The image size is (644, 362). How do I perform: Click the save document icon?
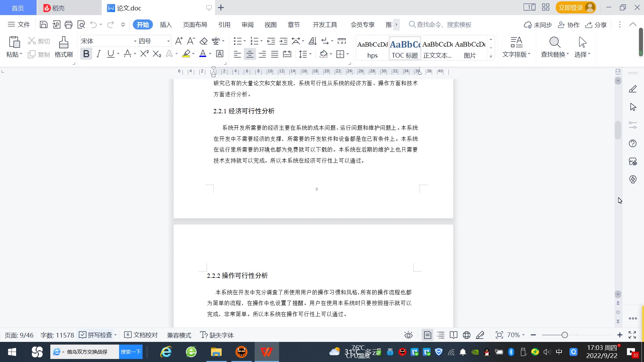click(x=44, y=24)
